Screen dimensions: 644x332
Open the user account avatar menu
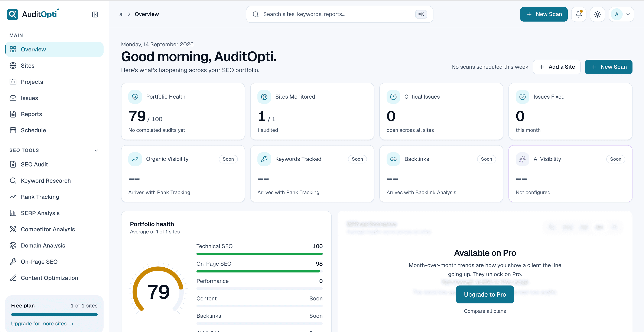pyautogui.click(x=621, y=14)
